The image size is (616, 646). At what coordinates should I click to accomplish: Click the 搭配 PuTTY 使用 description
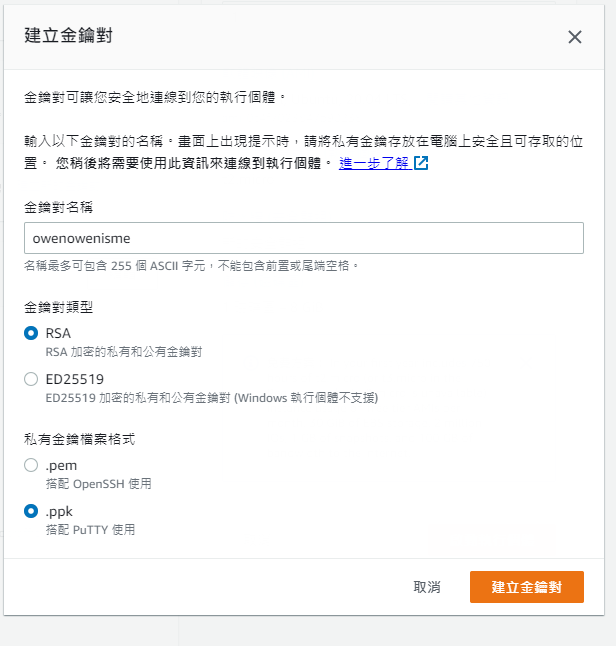[90, 530]
